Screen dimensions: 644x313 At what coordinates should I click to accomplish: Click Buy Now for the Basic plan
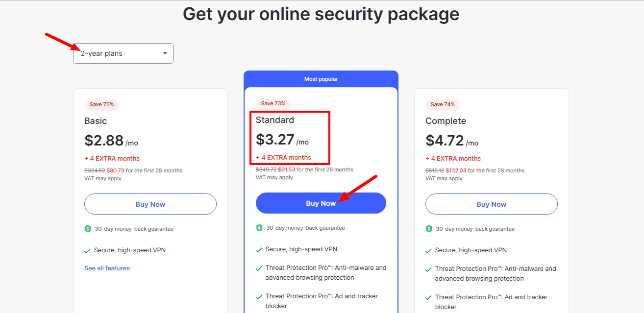tap(150, 204)
